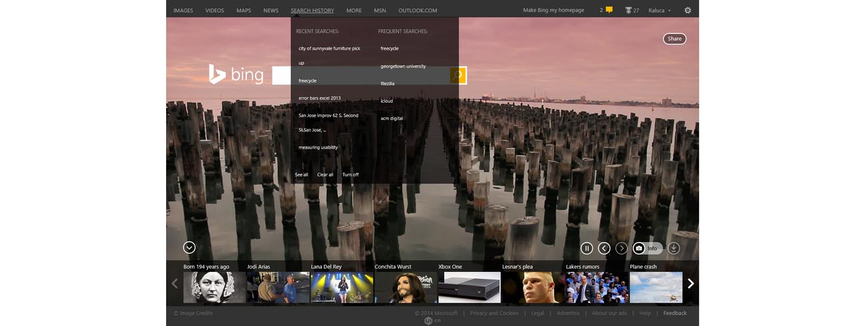Download today's homepage image
This screenshot has height=326, width=868.
(674, 248)
